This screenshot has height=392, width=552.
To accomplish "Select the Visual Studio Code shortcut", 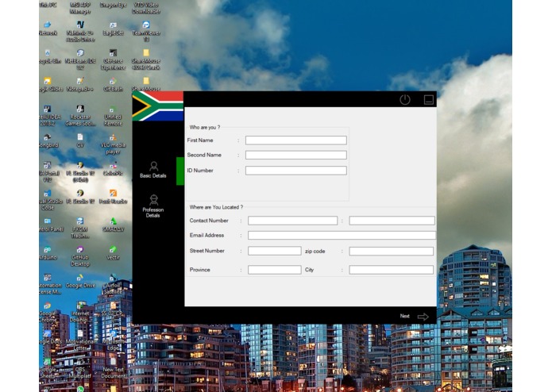I will 49,200.
